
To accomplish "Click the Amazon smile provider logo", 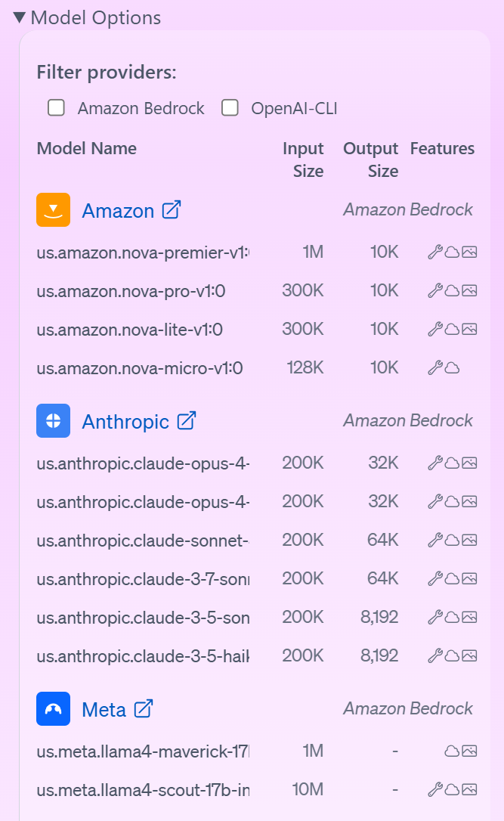I will tap(52, 209).
